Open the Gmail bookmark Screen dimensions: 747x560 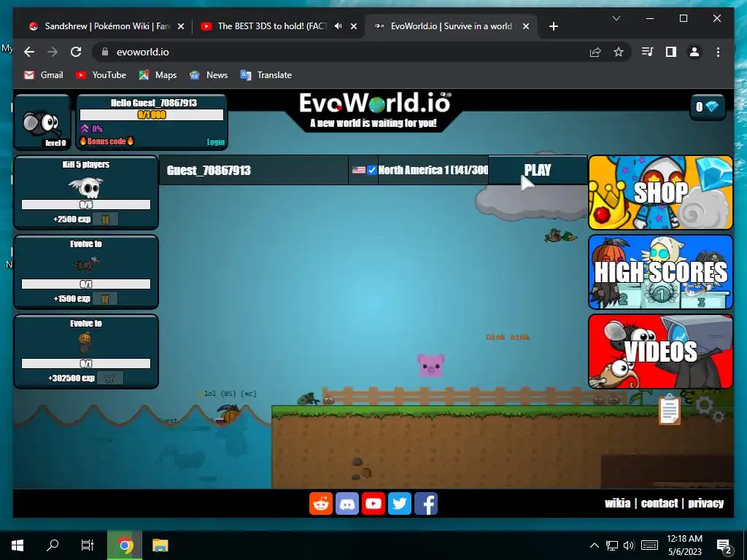tap(43, 75)
